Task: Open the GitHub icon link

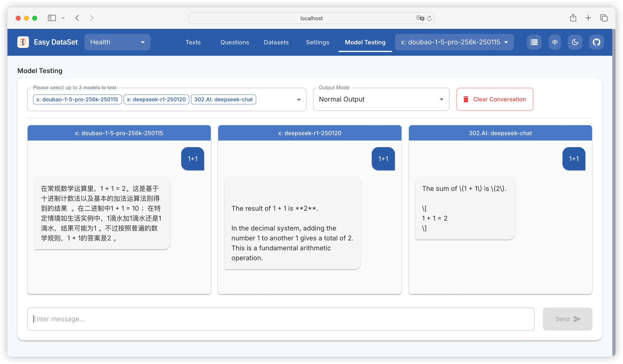Action: (596, 42)
